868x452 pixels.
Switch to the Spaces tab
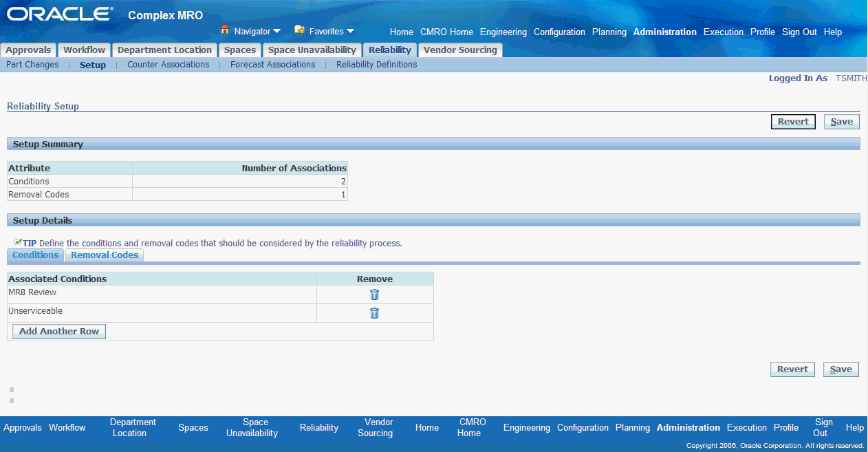(240, 50)
